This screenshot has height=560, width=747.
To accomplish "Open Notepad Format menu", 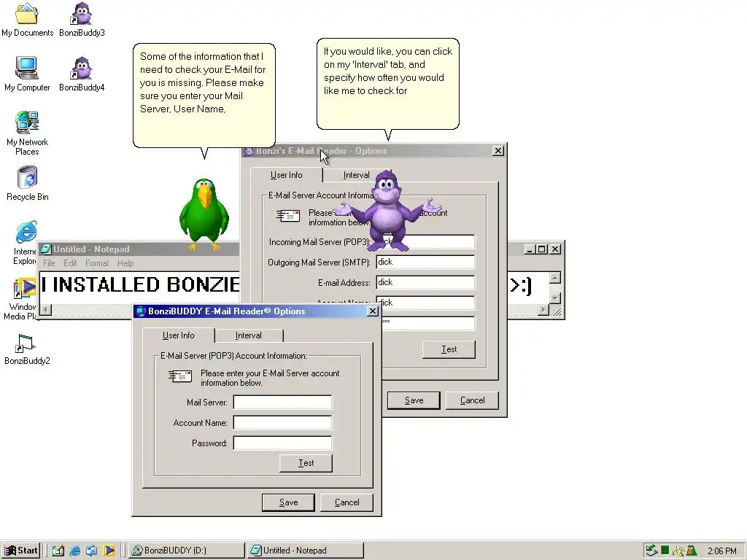I will (x=97, y=262).
